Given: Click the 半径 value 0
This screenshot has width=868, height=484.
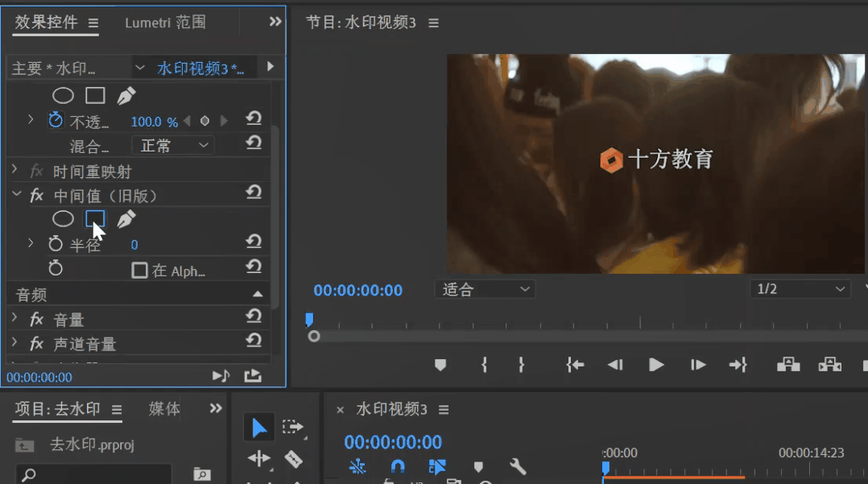Looking at the screenshot, I should [x=134, y=245].
